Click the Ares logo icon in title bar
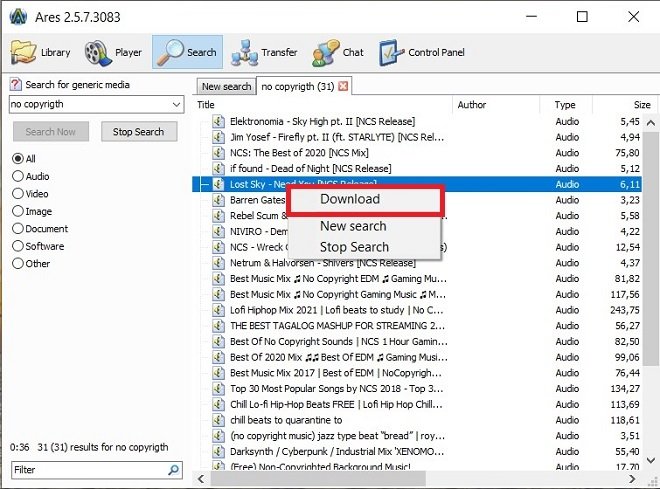 (x=18, y=17)
